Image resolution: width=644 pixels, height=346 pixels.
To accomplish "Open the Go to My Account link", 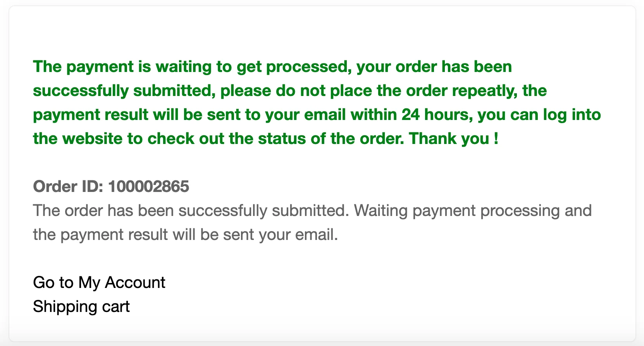I will 99,283.
